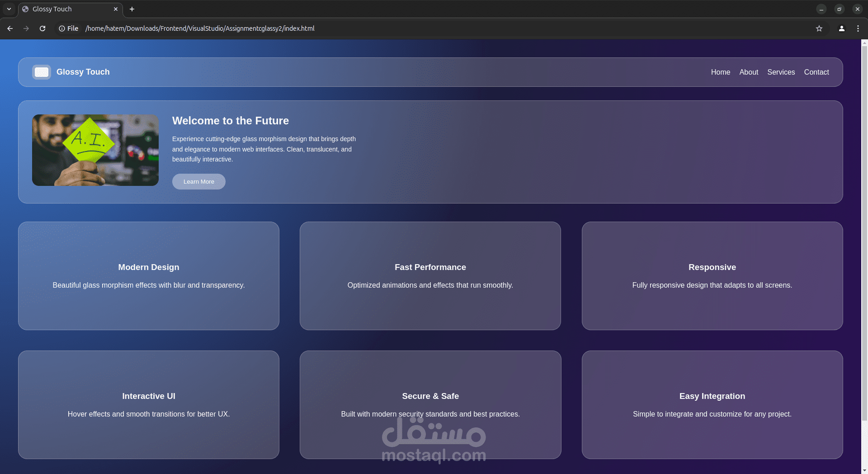
Task: Open the Contact nav link
Action: (x=816, y=72)
